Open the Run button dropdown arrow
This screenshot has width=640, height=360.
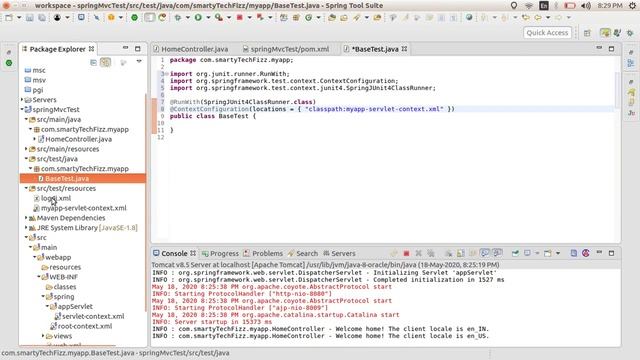208,18
